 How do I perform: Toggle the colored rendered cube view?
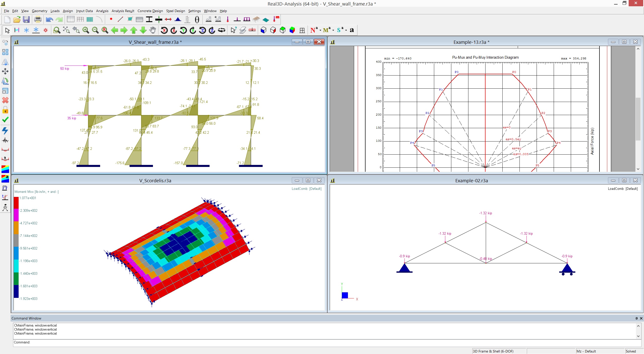pos(292,30)
